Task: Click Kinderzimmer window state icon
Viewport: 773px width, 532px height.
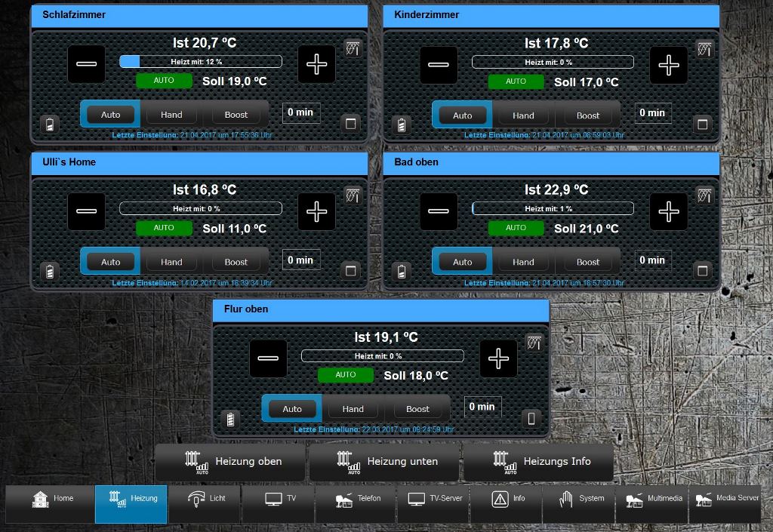Action: (703, 124)
